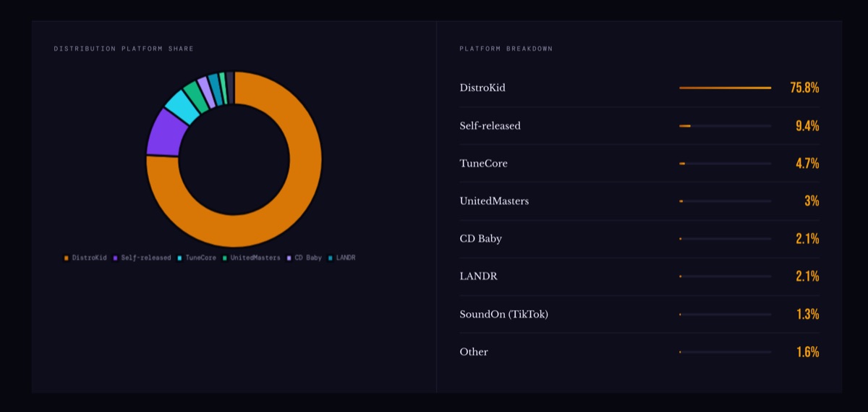Click the 3% value
The image size is (868, 412).
tap(812, 201)
